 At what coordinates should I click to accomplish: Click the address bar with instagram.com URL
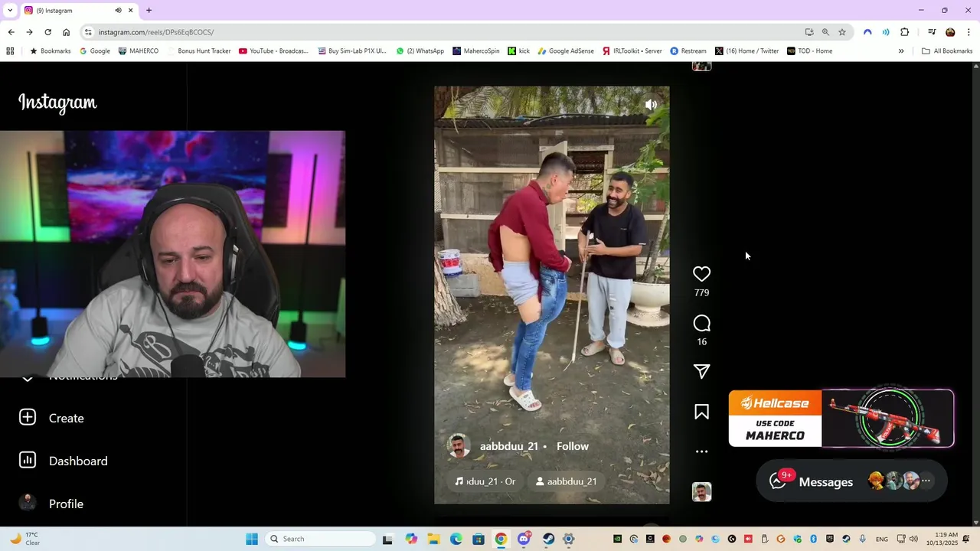[x=444, y=32]
